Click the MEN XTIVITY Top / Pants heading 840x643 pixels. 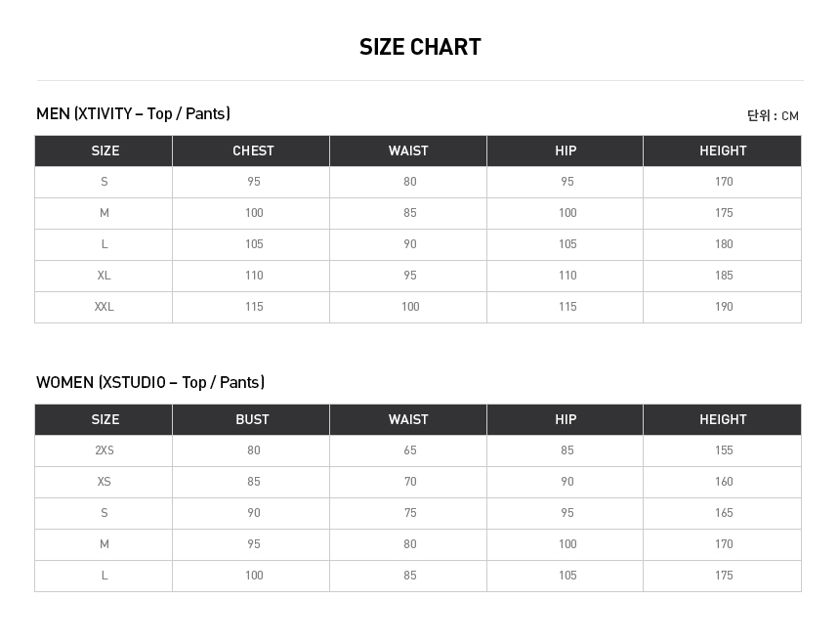point(133,114)
